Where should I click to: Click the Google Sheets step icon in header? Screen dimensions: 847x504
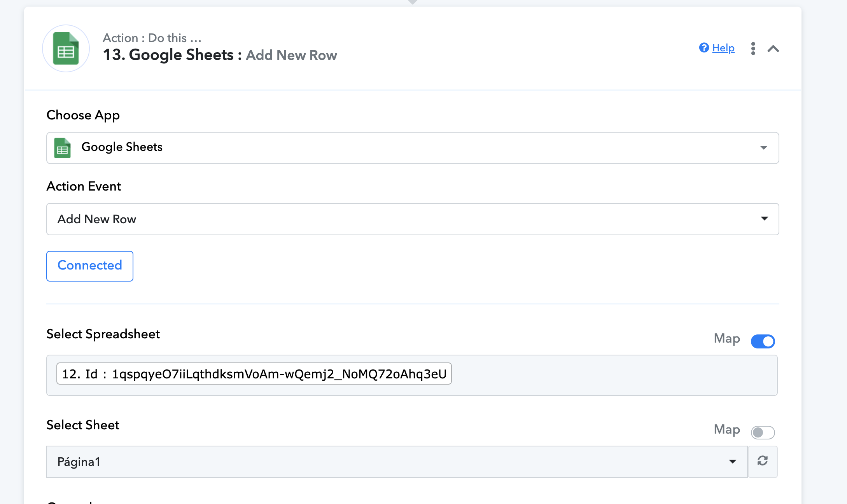(66, 49)
